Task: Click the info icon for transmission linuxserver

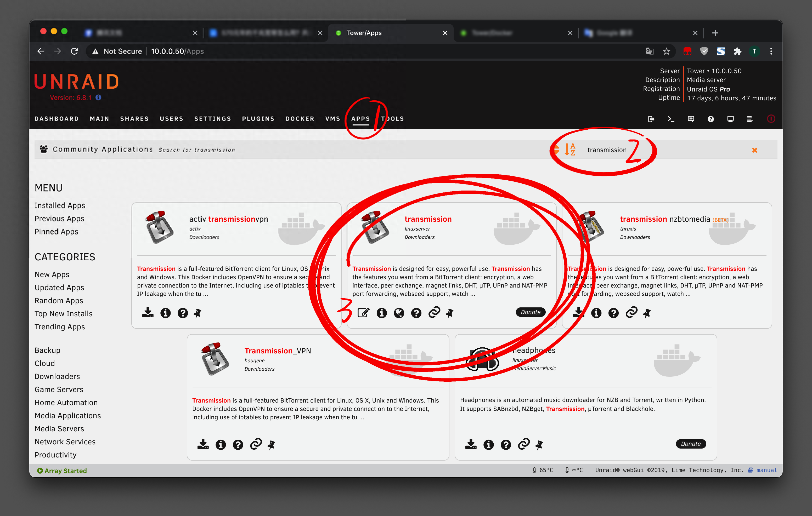Action: 384,312
